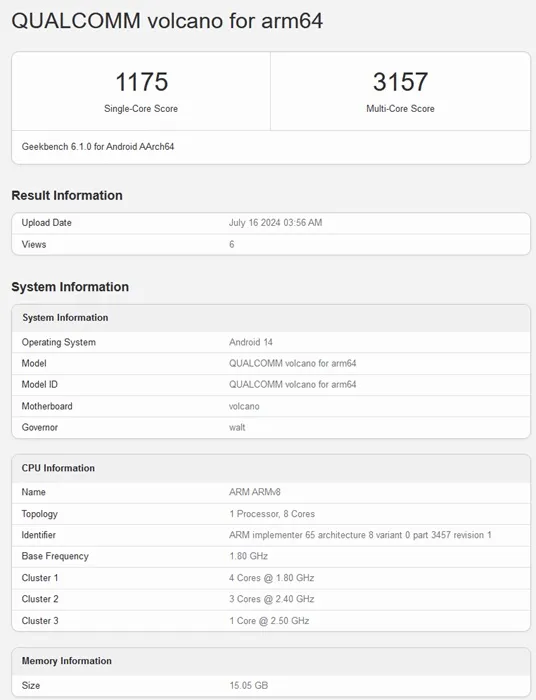The image size is (536, 700).
Task: Click the Cluster 2 value 3 Cores @ 2.40 GHz
Action: [272, 599]
